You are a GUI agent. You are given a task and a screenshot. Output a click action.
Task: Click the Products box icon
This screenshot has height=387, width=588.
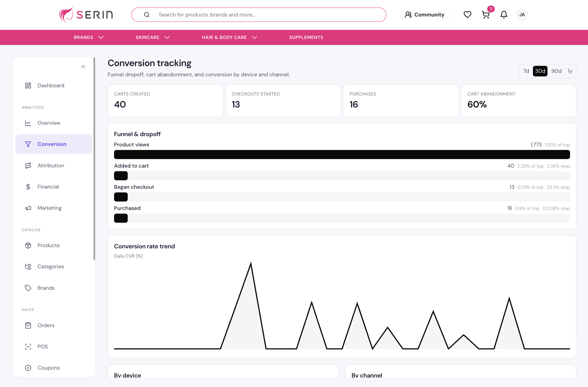tap(28, 245)
